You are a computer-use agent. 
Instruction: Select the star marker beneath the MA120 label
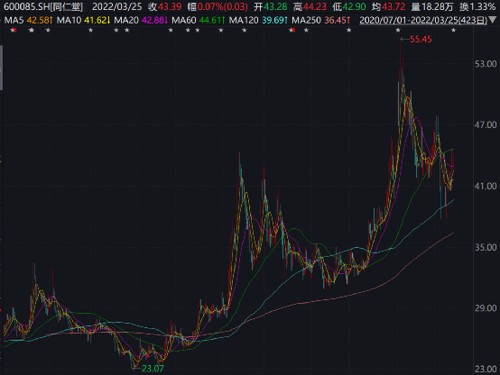click(244, 30)
